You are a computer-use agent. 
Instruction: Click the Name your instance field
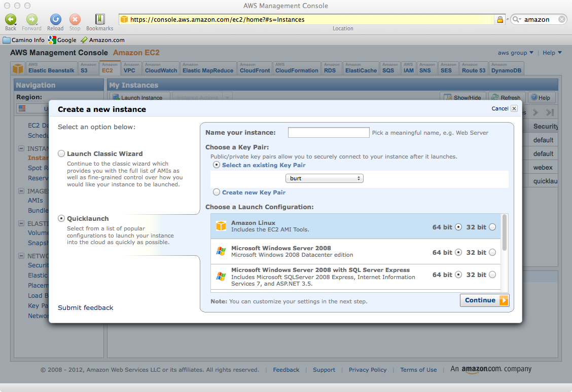[x=329, y=132]
